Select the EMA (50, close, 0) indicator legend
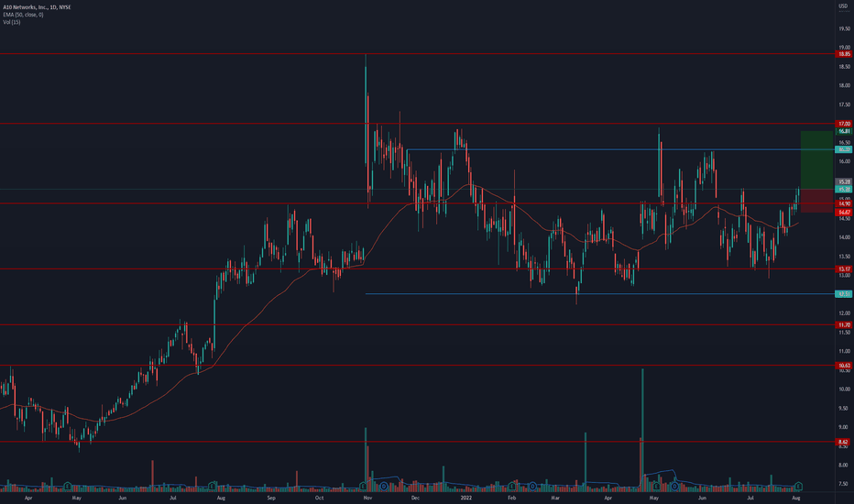 (x=24, y=15)
